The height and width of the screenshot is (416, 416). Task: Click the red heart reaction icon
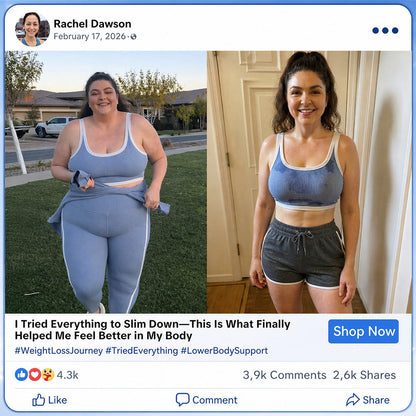pos(35,375)
